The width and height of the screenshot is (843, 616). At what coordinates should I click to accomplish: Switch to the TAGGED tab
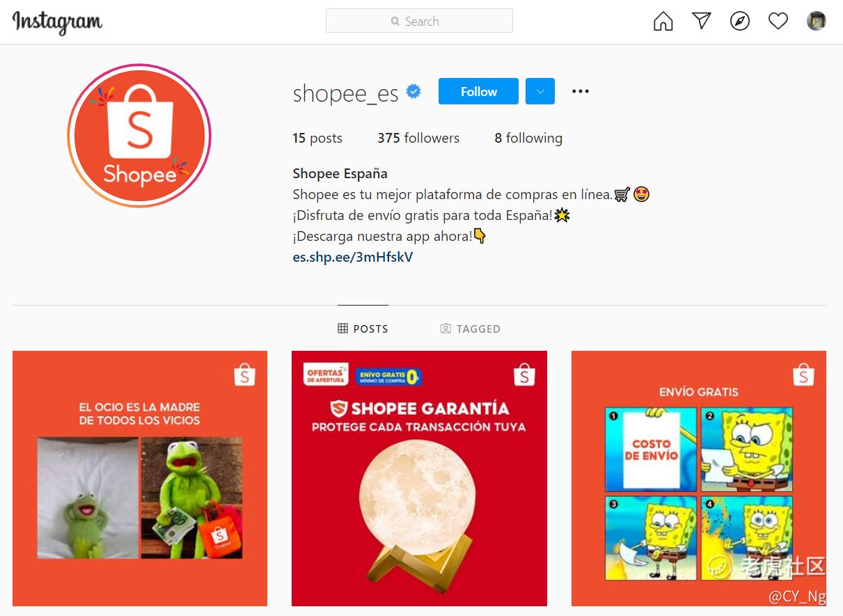(471, 329)
